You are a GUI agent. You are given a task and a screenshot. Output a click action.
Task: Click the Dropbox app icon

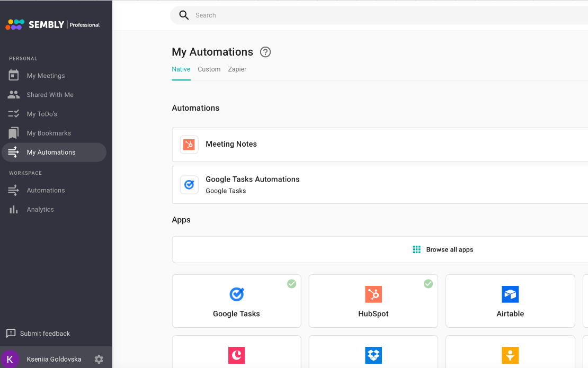373,355
